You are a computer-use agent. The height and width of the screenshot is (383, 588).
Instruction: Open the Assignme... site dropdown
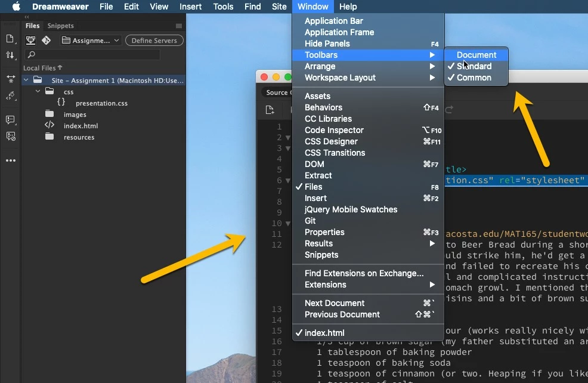click(91, 41)
